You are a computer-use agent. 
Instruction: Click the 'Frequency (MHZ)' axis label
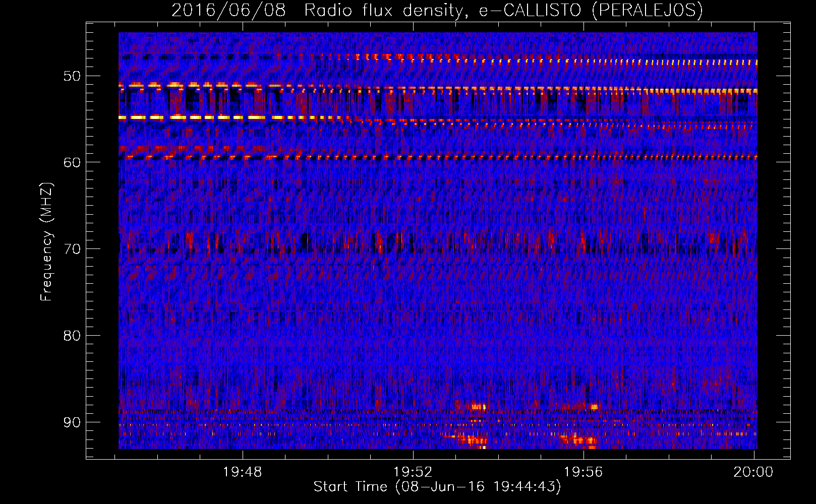coord(46,241)
